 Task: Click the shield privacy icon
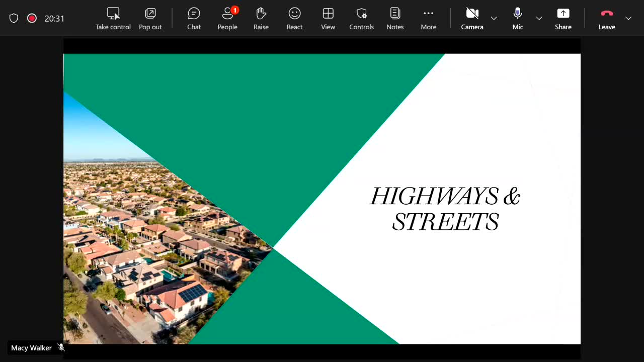(14, 19)
